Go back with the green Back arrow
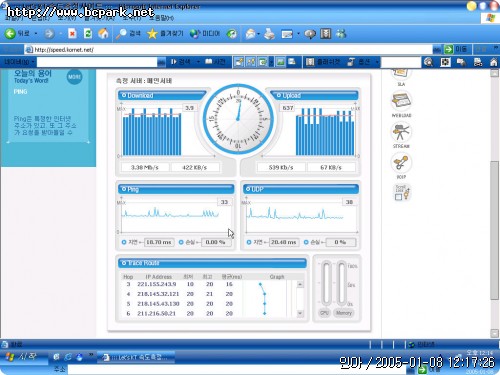Viewport: 500px width, 375px height. [x=10, y=33]
